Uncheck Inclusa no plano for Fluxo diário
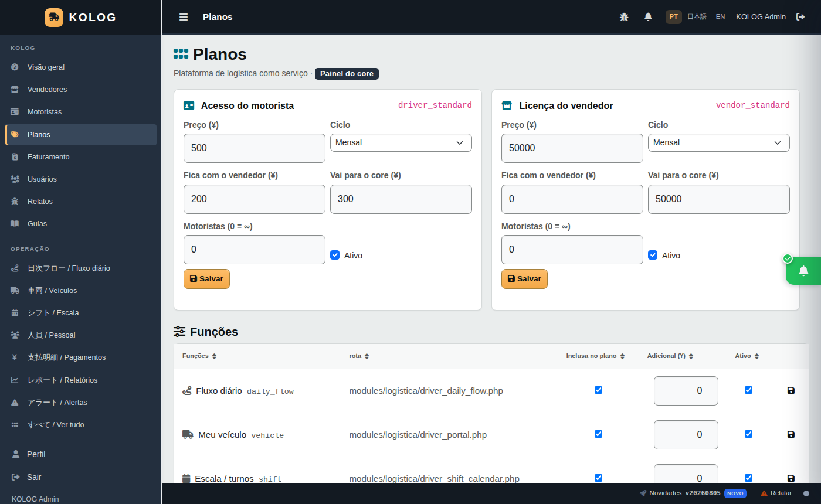The image size is (821, 504). point(598,390)
